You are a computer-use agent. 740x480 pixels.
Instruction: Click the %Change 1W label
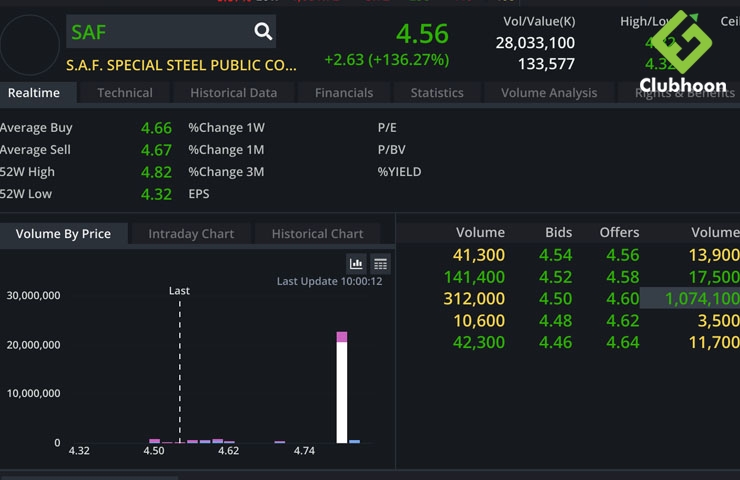[227, 128]
